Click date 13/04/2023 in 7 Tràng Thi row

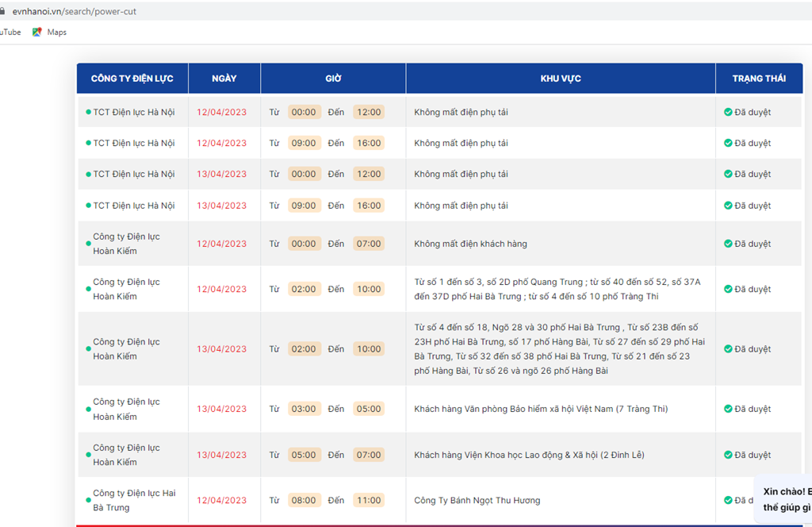[x=222, y=409]
